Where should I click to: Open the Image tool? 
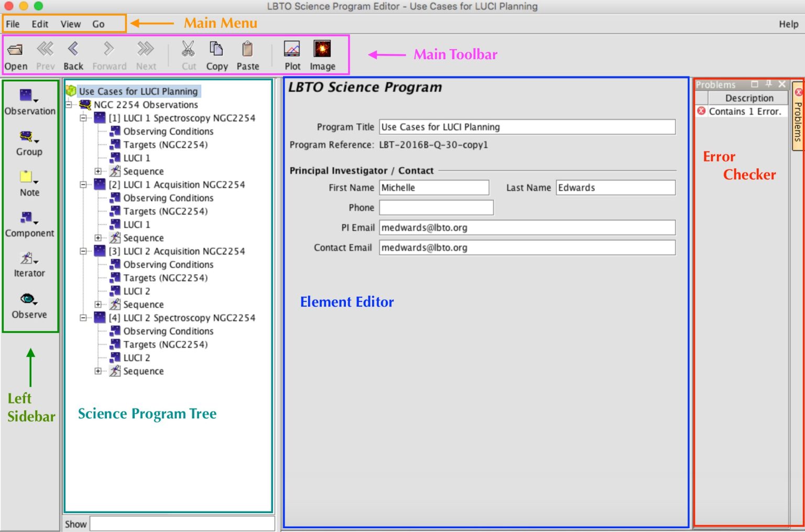point(322,49)
